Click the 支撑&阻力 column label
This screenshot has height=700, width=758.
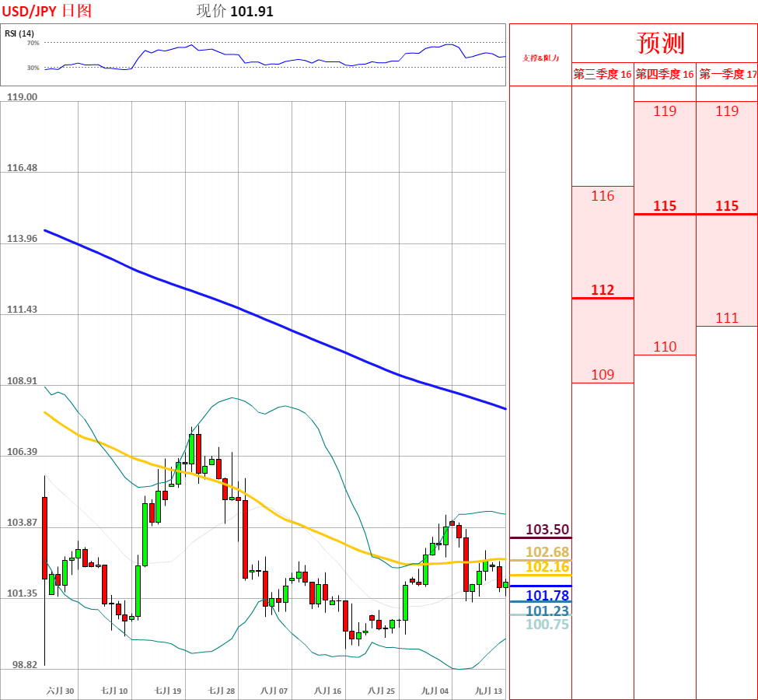(540, 58)
